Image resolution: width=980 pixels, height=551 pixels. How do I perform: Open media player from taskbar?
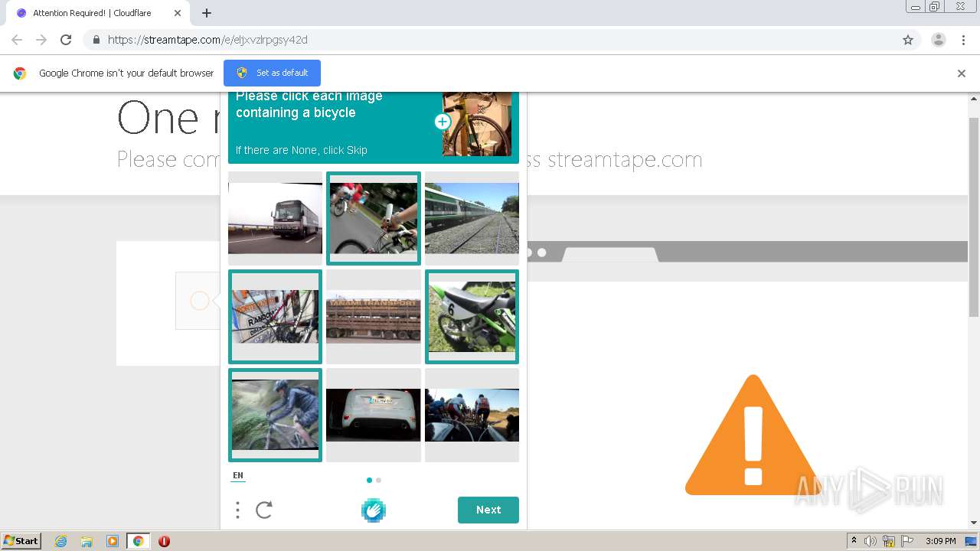113,541
